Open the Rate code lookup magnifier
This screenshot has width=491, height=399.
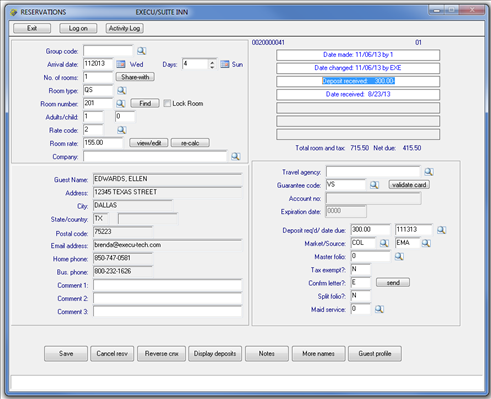click(121, 130)
